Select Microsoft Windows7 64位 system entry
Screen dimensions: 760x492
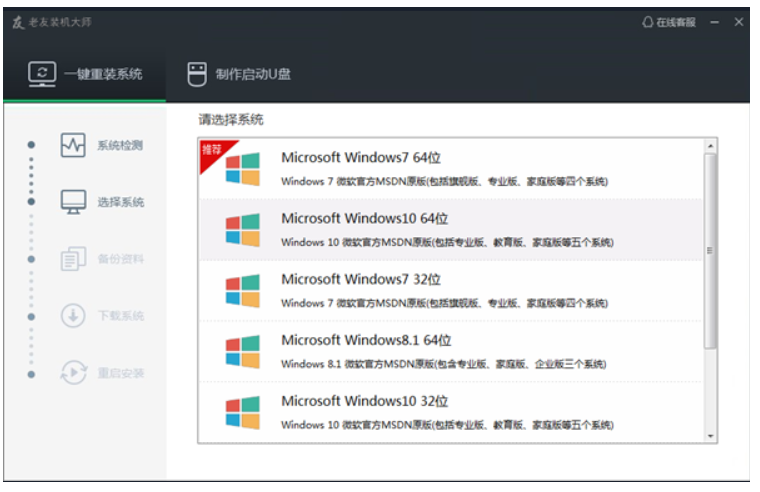[450, 168]
